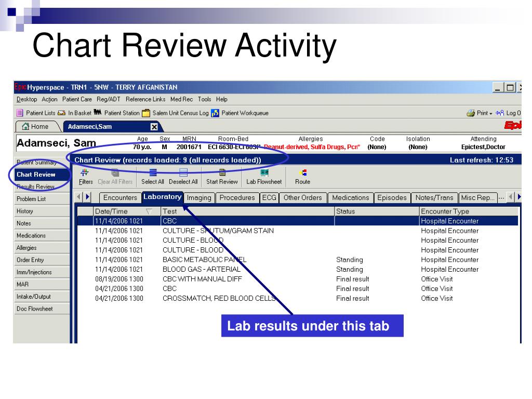Open the MAR activity
Image resolution: width=532 pixels, height=399 pixels.
tap(42, 284)
